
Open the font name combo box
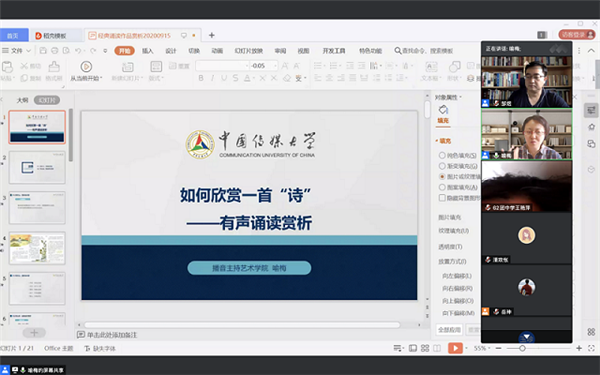223,66
